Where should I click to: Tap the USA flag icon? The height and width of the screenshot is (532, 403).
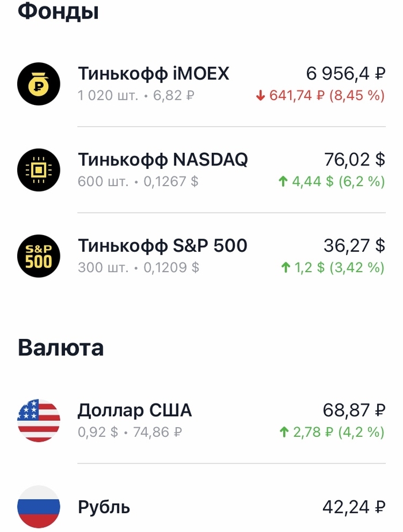tap(39, 421)
